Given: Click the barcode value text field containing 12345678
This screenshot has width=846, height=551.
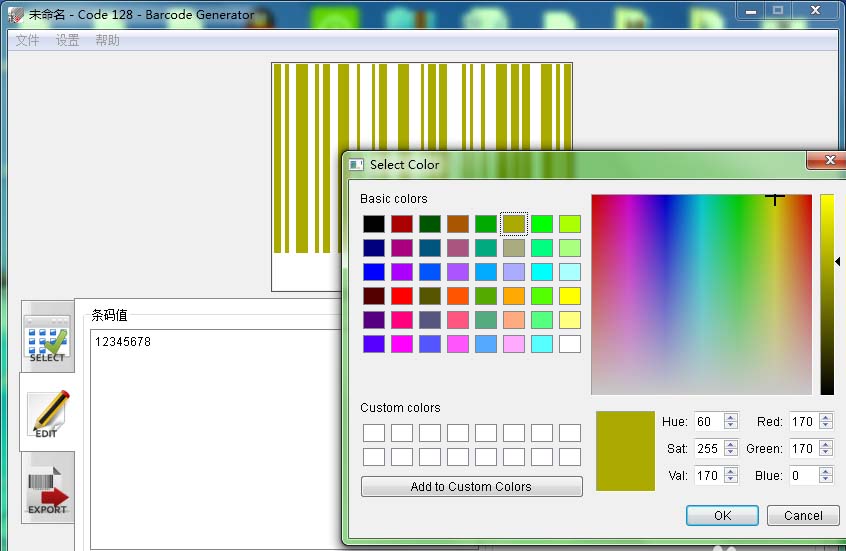Looking at the screenshot, I should (216, 438).
